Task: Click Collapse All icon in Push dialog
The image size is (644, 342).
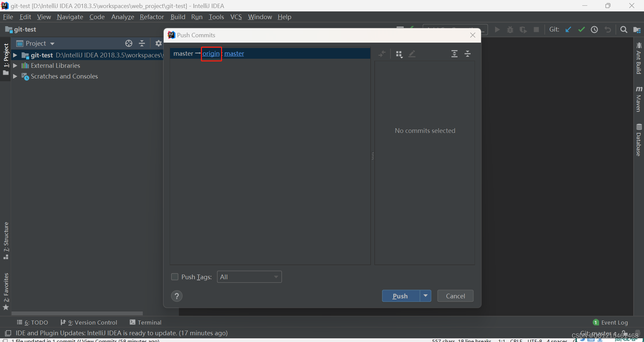Action: tap(468, 54)
